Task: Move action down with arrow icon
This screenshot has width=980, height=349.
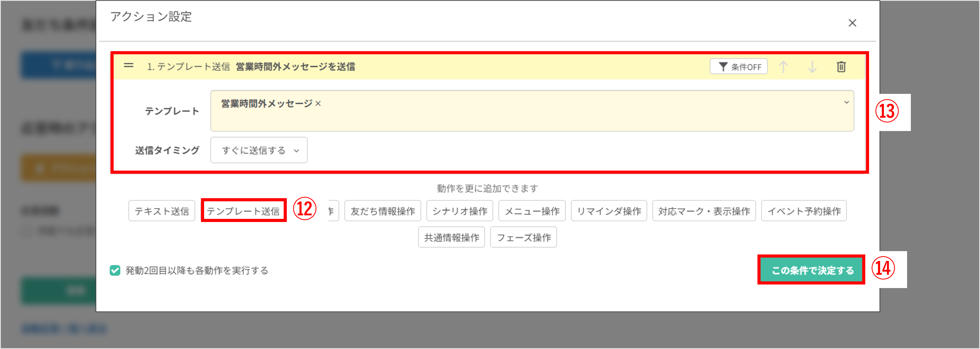Action: coord(812,67)
